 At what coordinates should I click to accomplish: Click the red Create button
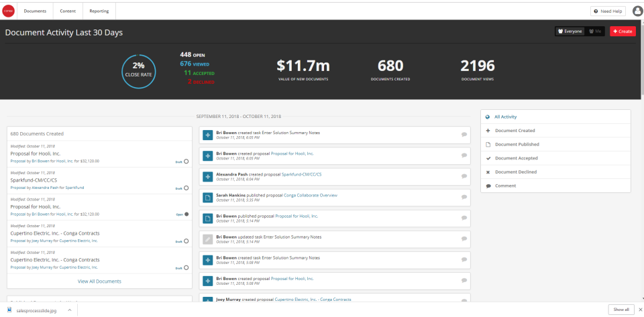[x=623, y=31]
